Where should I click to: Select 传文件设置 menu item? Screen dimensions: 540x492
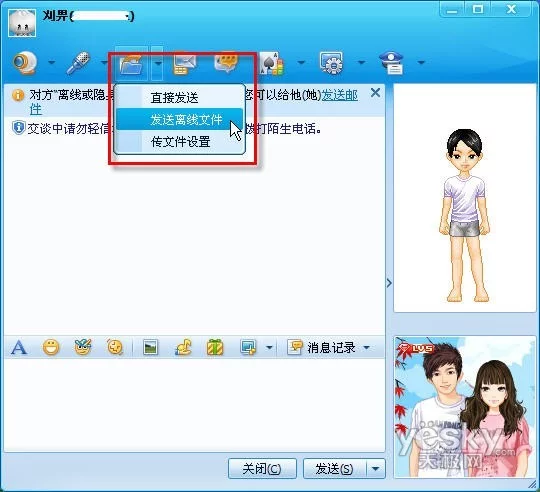point(179,142)
